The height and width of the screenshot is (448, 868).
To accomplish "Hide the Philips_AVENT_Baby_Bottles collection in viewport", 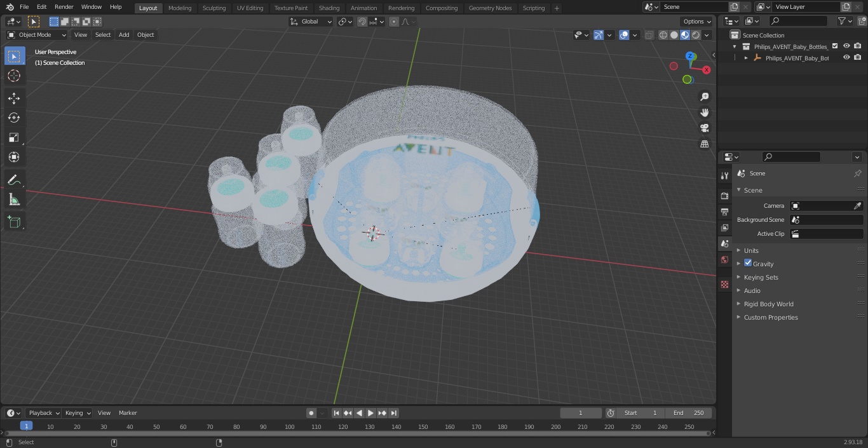I will (846, 46).
